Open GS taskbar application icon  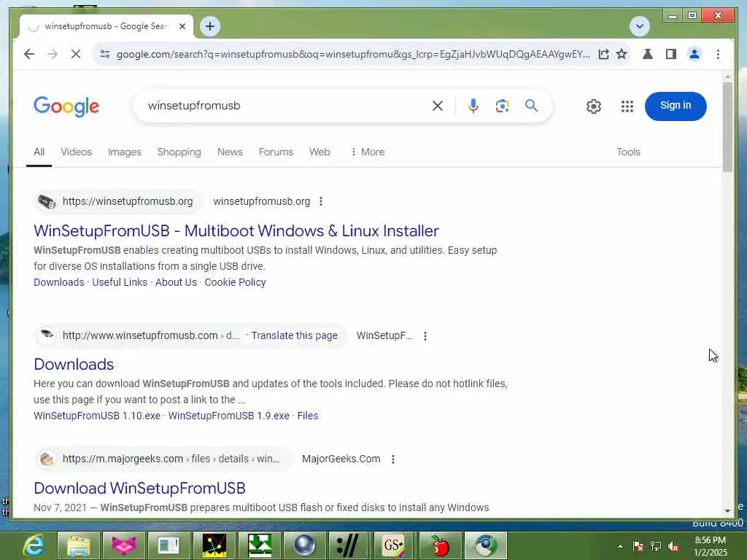coord(394,545)
